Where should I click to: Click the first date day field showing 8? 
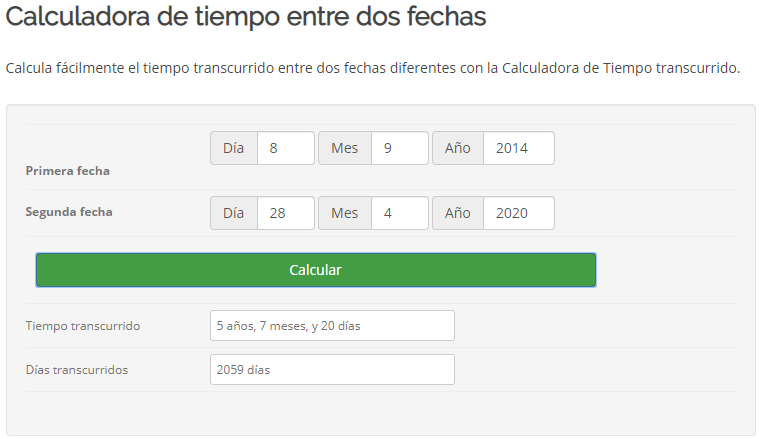(x=285, y=148)
